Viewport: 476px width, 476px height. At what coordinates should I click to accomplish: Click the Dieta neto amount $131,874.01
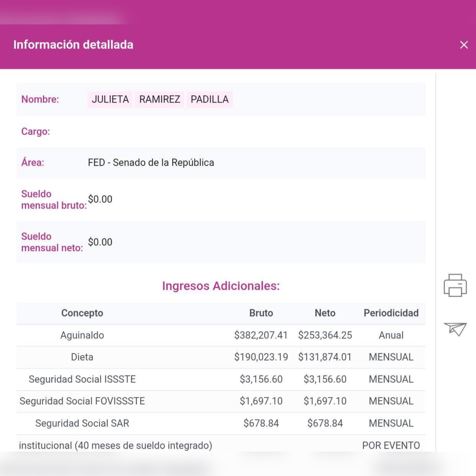coord(325,357)
